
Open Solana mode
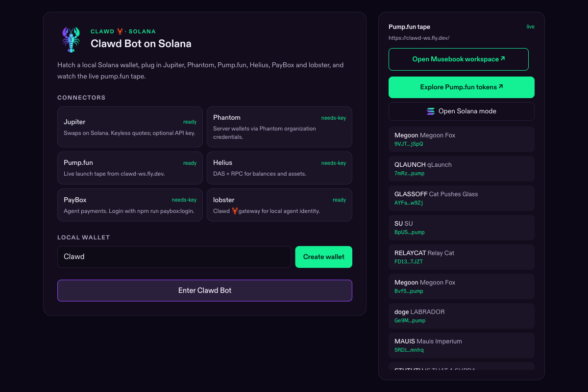(462, 111)
